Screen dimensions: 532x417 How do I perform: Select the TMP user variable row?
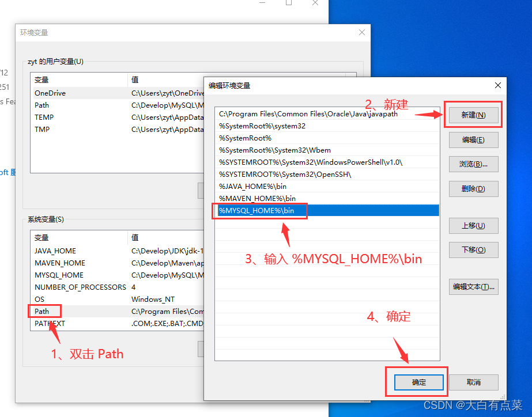pos(117,129)
